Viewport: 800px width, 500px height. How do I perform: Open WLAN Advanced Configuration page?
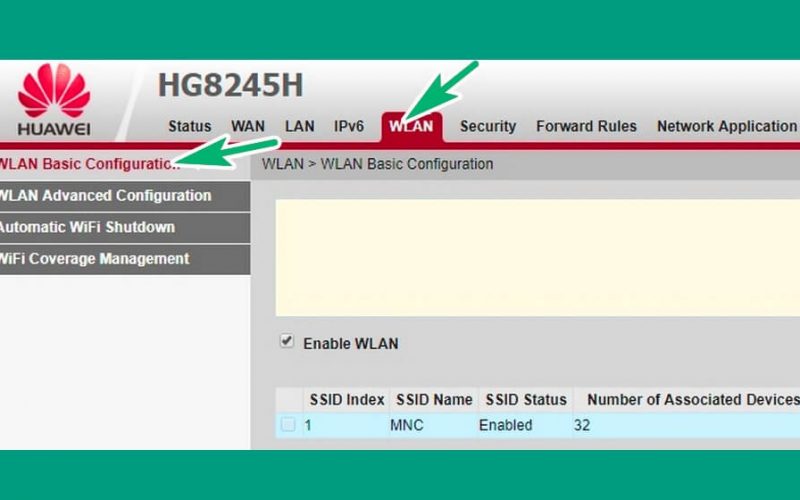tap(125, 196)
